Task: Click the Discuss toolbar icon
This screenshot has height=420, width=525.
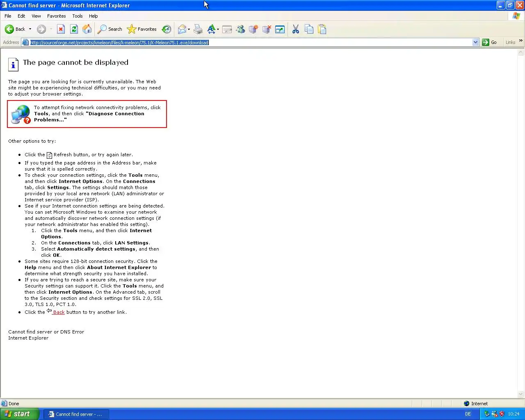Action: tap(227, 29)
